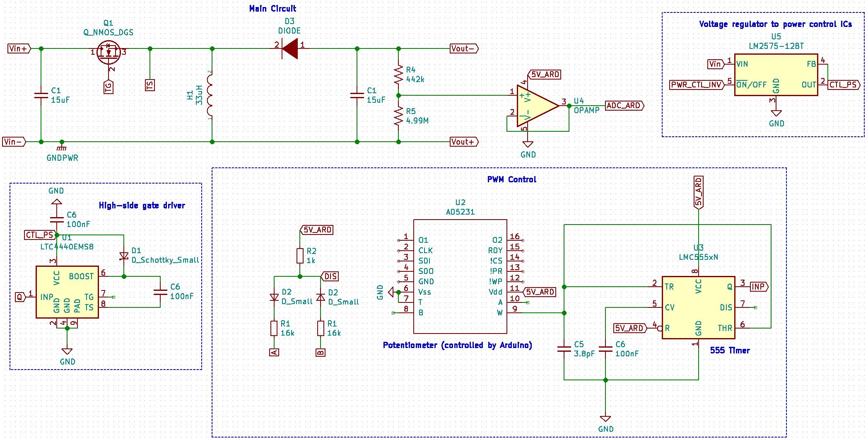
Task: Select the Vin+ input label
Action: click(19, 48)
